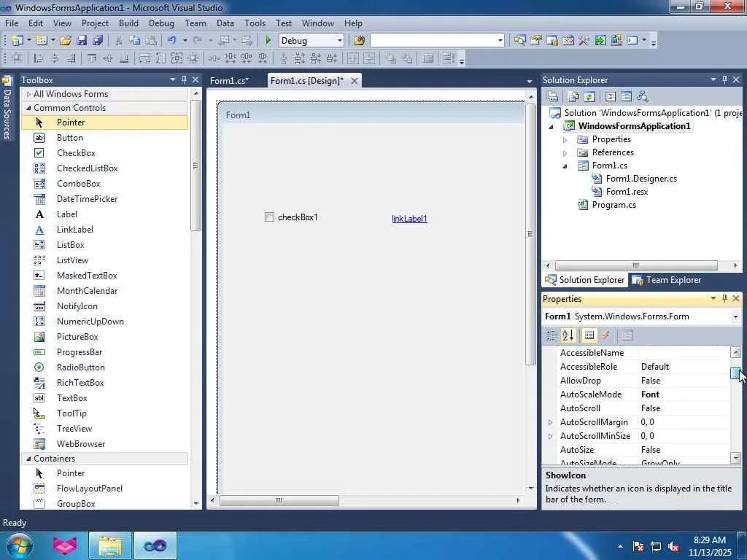Open the Find combo box dropdown arrow
The height and width of the screenshot is (560, 747).
tap(500, 41)
